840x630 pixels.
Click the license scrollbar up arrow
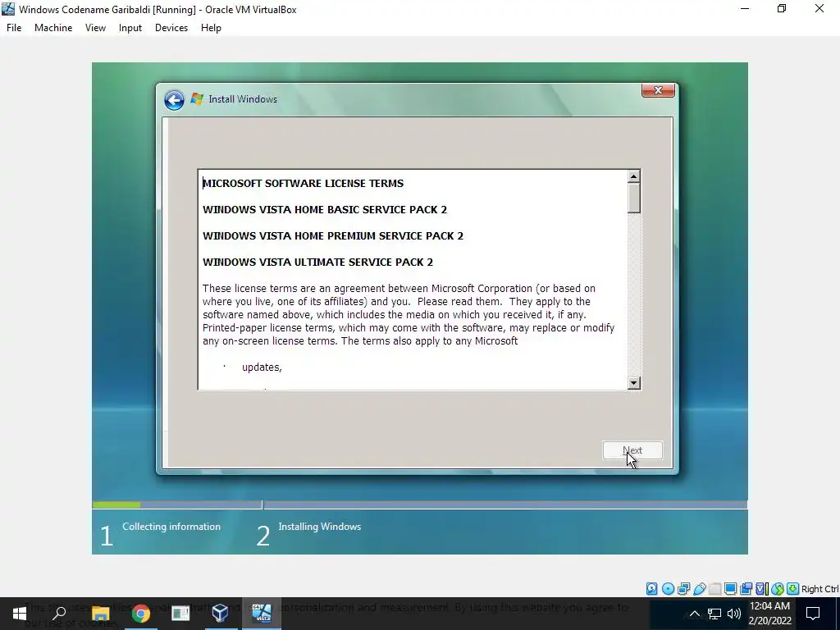tap(634, 176)
